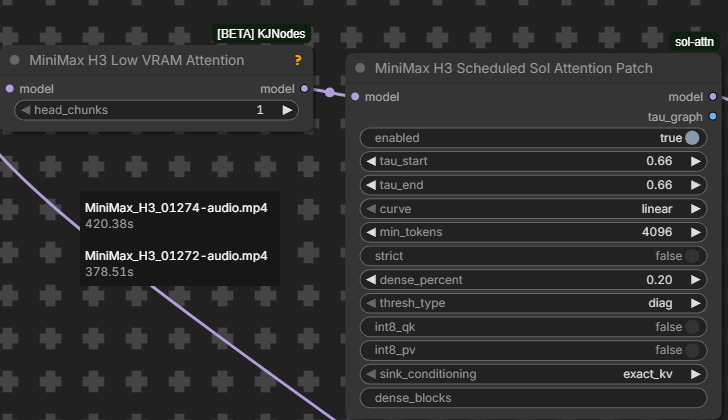Toggle the strict switch

(692, 256)
